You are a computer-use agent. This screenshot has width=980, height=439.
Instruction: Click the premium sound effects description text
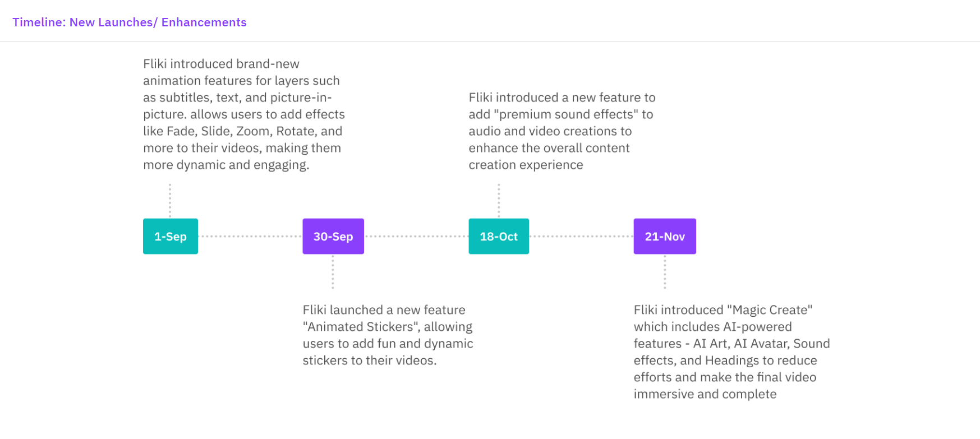pyautogui.click(x=562, y=131)
